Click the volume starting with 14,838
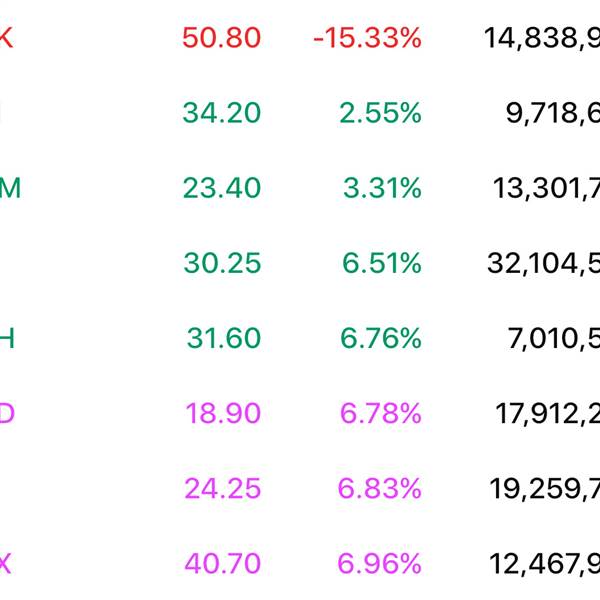This screenshot has height=600, width=600. pyautogui.click(x=541, y=38)
